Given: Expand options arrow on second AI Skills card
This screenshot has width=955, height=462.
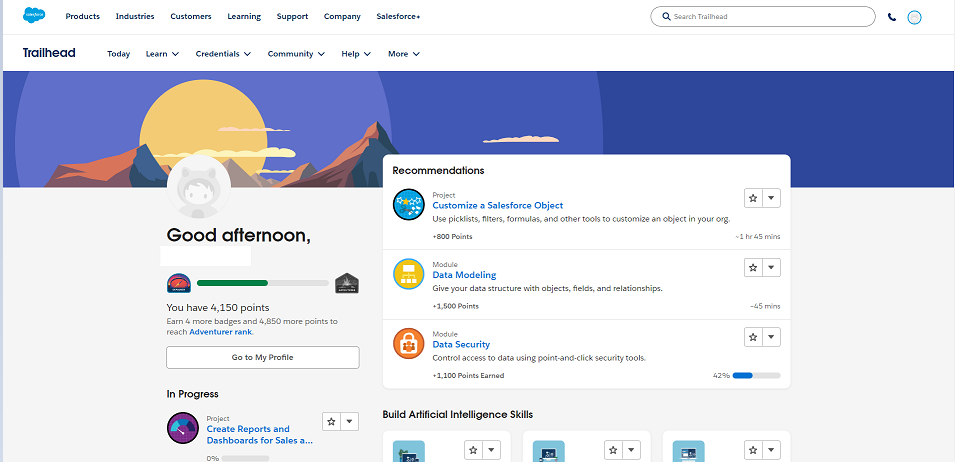Looking at the screenshot, I should (x=632, y=450).
